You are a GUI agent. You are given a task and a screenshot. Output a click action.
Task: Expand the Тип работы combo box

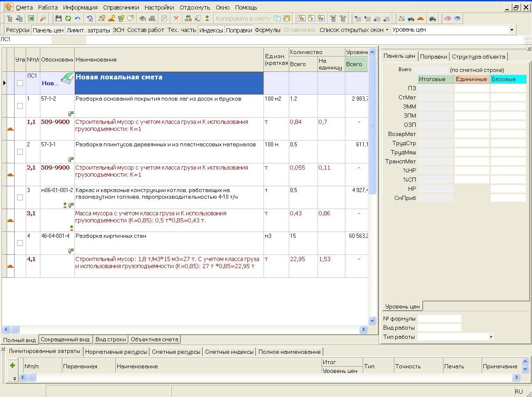tap(491, 337)
